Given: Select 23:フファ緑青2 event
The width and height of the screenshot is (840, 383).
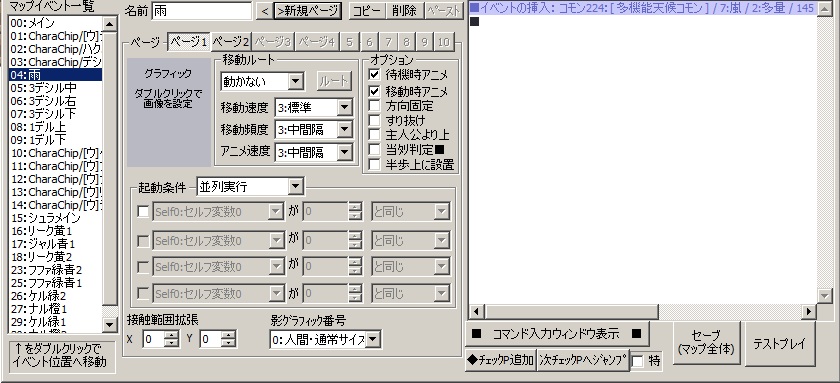Looking at the screenshot, I should click(x=56, y=270).
